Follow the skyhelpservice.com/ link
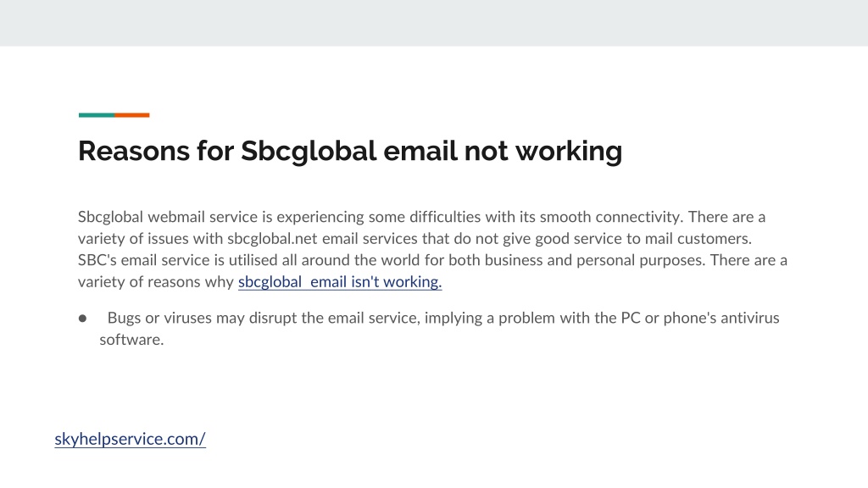The image size is (868, 488). pos(130,439)
